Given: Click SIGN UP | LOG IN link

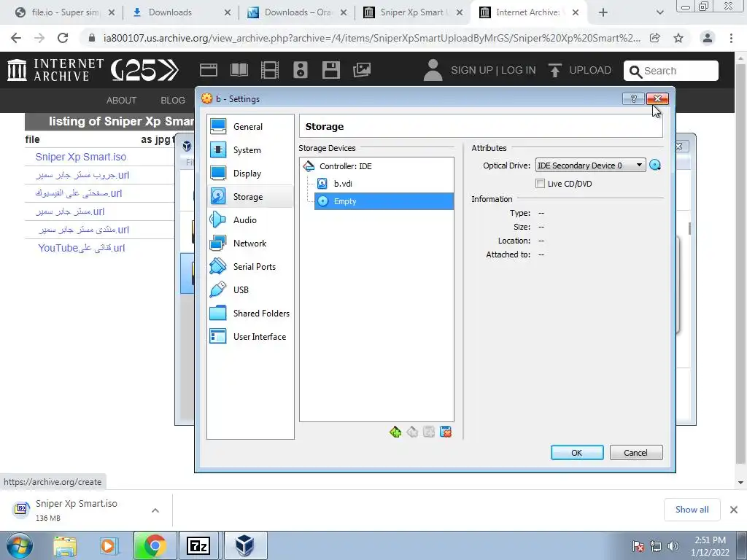Looking at the screenshot, I should click(x=493, y=71).
